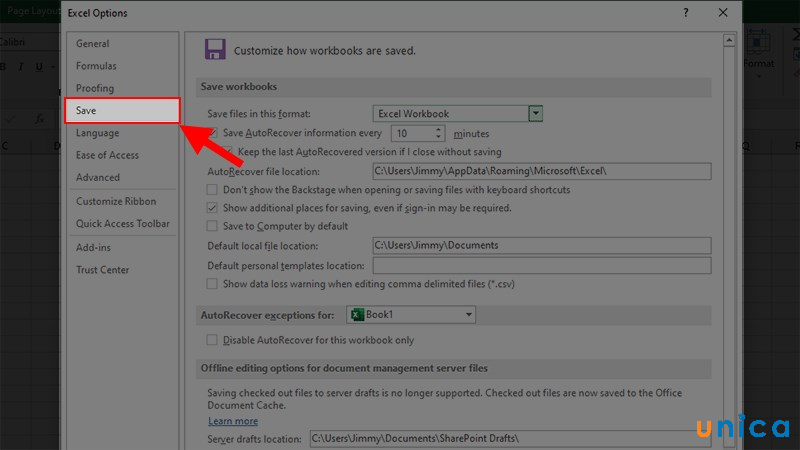Open the Learn more link
Image resolution: width=800 pixels, height=450 pixels.
click(x=233, y=421)
